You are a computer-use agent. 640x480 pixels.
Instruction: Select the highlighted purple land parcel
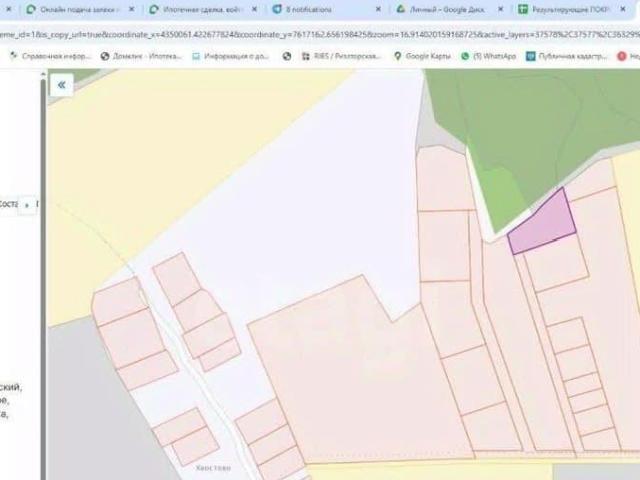click(545, 224)
